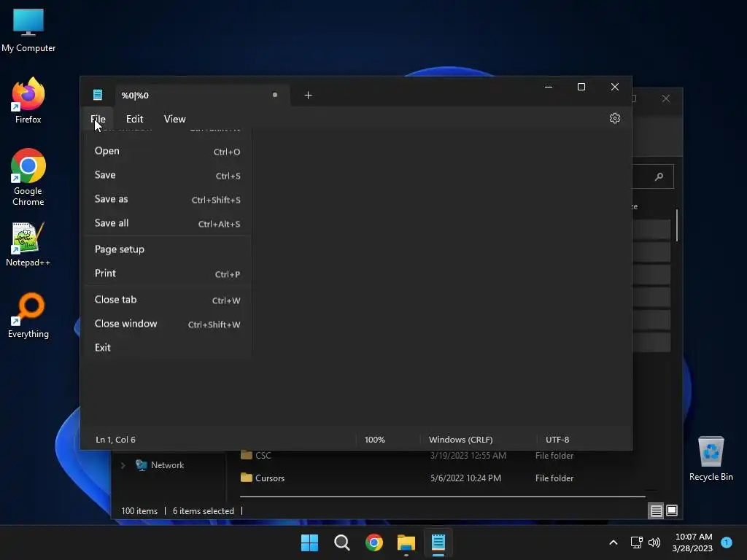Click Explorer search magnifier icon
This screenshot has width=747, height=560.
[659, 176]
